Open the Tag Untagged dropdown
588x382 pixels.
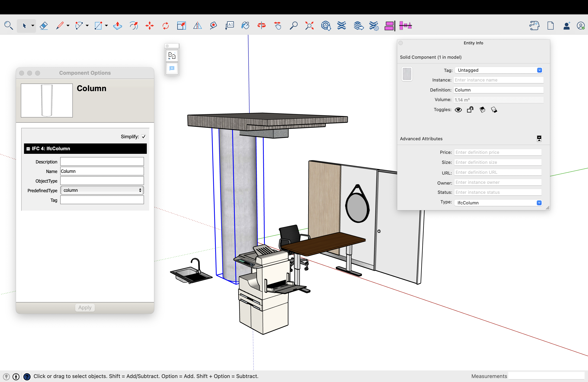(498, 70)
